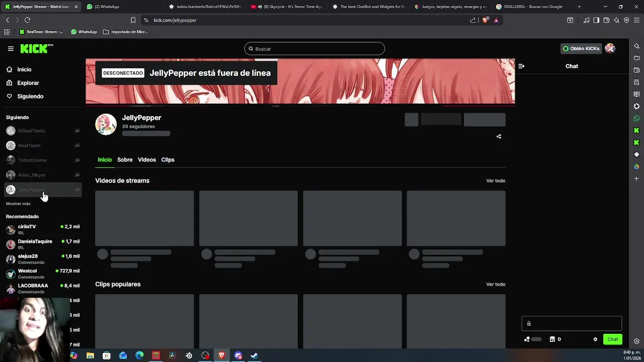Open ElRealTemu in the Siguiendo list
Viewport: 644px width, 362px height.
pos(43,131)
